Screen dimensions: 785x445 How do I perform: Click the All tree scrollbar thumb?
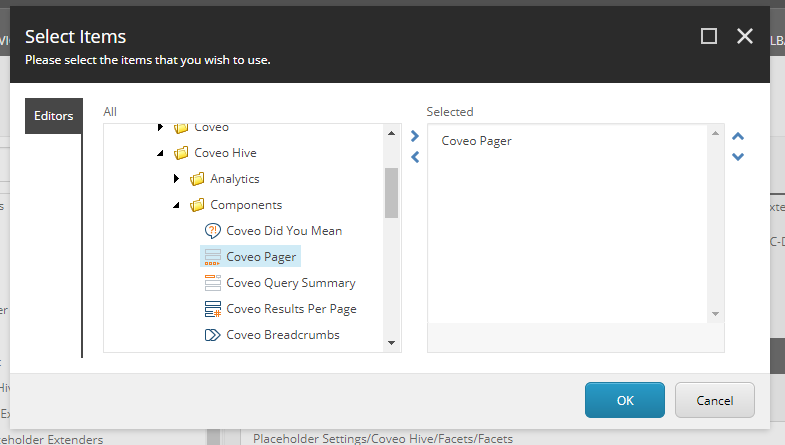click(391, 193)
